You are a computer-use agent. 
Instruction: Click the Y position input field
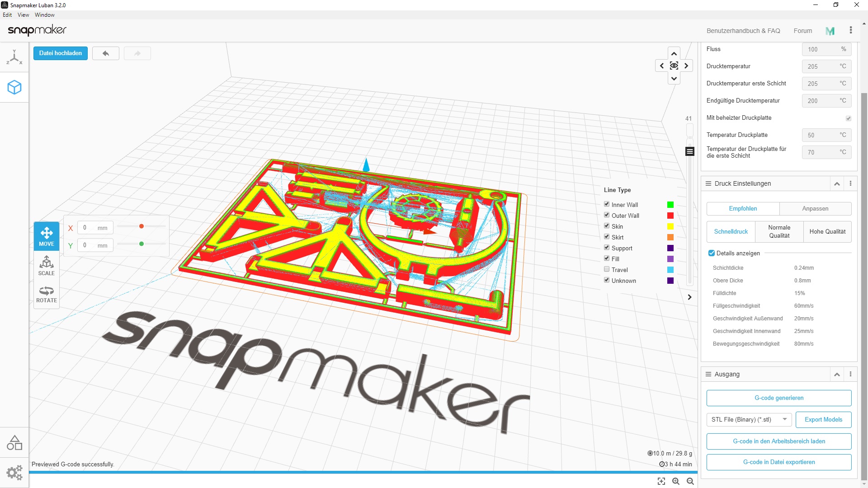click(95, 245)
